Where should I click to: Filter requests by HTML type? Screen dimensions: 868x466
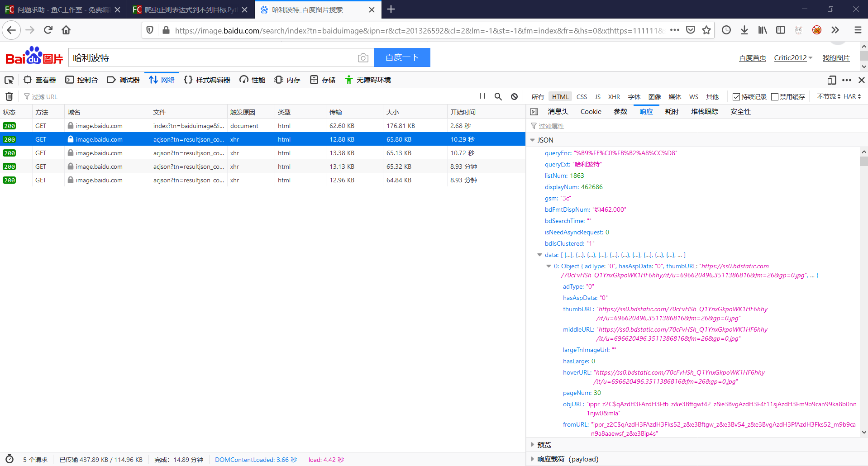point(560,97)
